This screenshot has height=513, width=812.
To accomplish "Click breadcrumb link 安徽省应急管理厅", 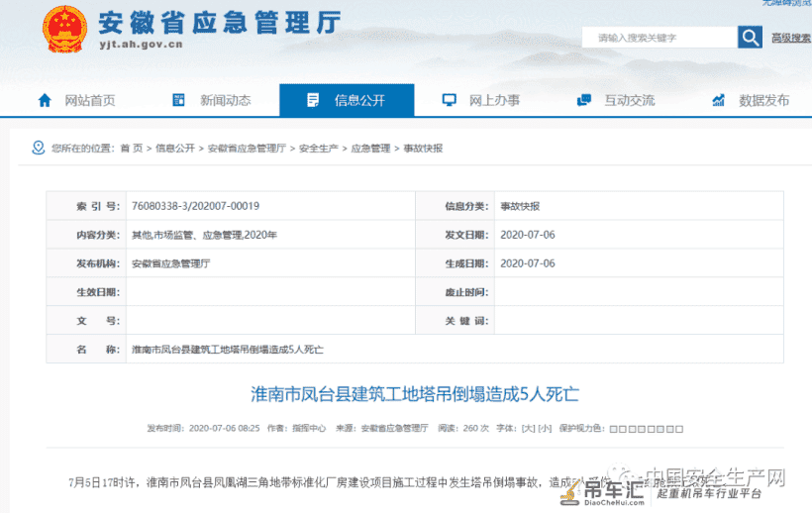I will (247, 149).
